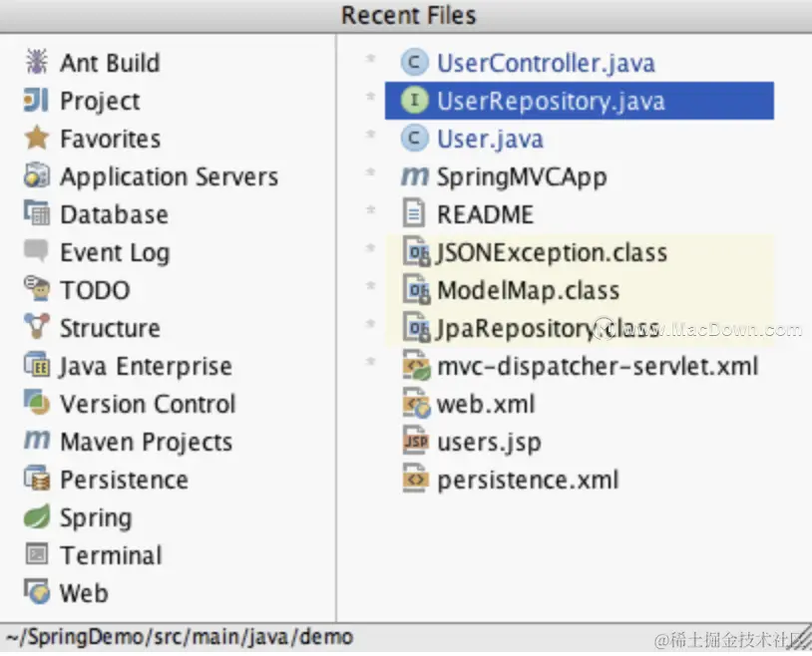Click the Persistence icon
Viewport: 812px width, 656px height.
(36, 480)
